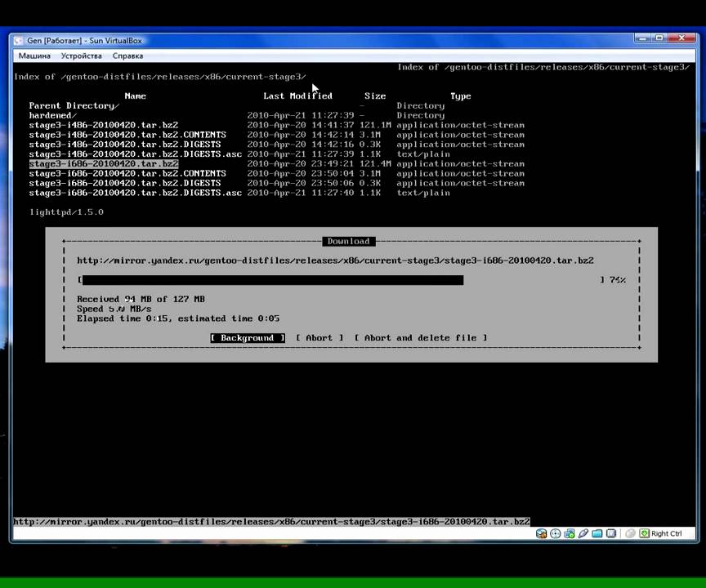Click the hard disk activity icon in status bar
Image resolution: width=706 pixels, height=588 pixels.
tap(541, 533)
